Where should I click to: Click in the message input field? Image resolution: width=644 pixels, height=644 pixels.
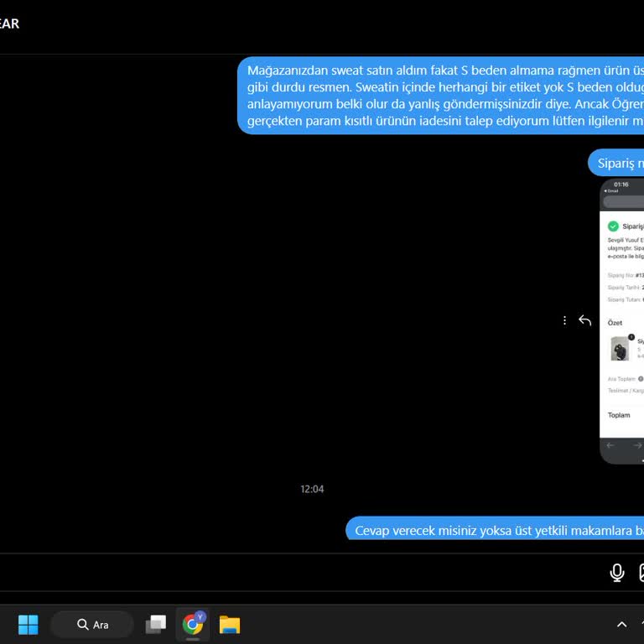293,573
